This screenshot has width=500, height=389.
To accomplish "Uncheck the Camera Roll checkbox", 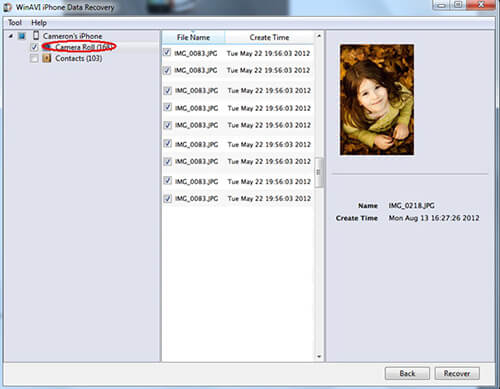I will pos(34,47).
